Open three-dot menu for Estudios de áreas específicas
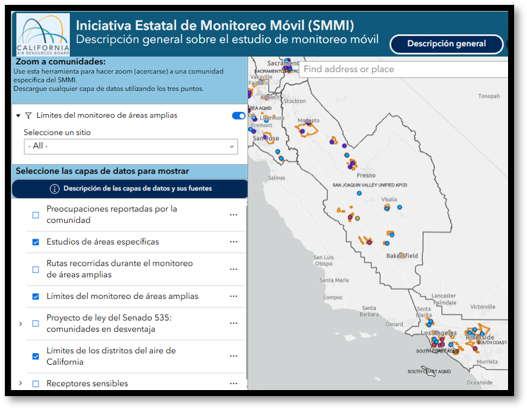527x409 pixels. [x=234, y=242]
